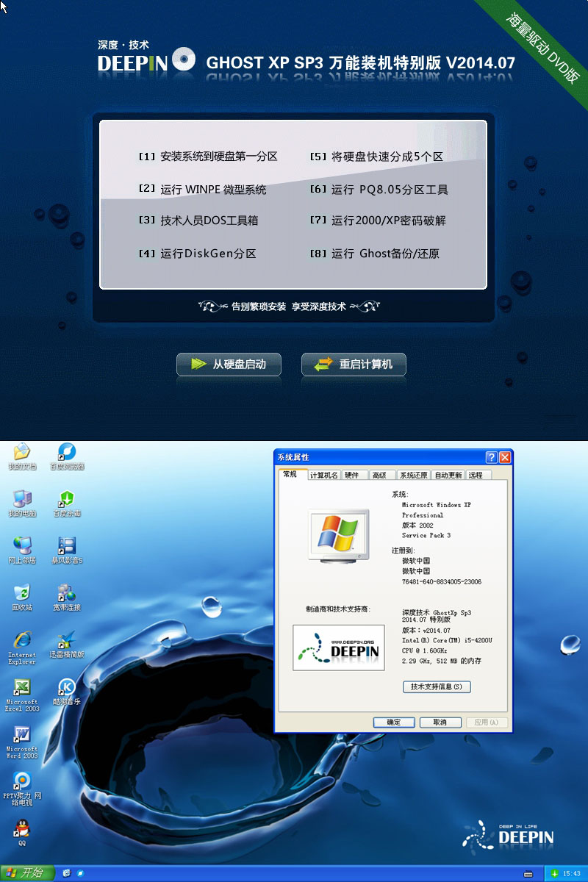Image resolution: width=588 pixels, height=882 pixels.
Task: Click the DEEPIN manufacturer logo image
Action: click(339, 648)
